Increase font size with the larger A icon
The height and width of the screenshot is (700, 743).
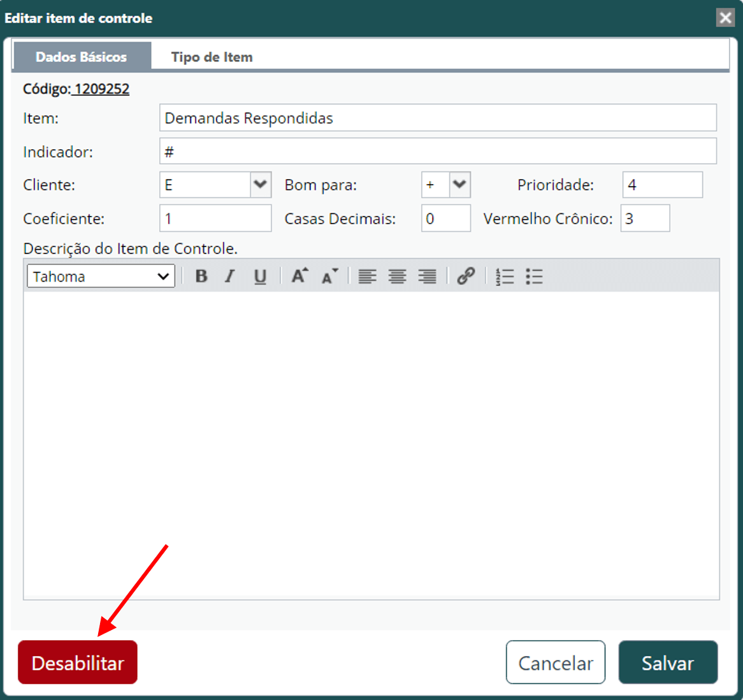coord(299,276)
